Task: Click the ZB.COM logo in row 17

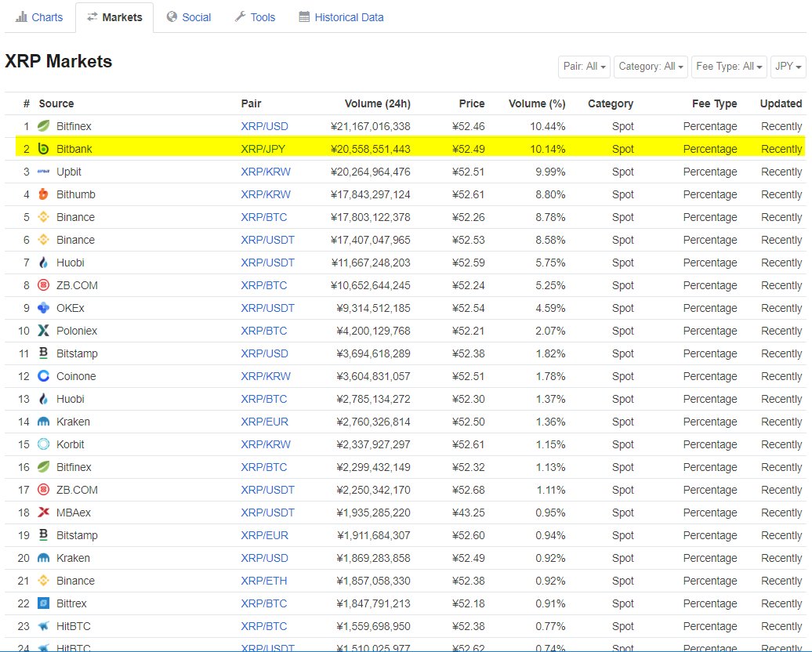Action: [44, 490]
